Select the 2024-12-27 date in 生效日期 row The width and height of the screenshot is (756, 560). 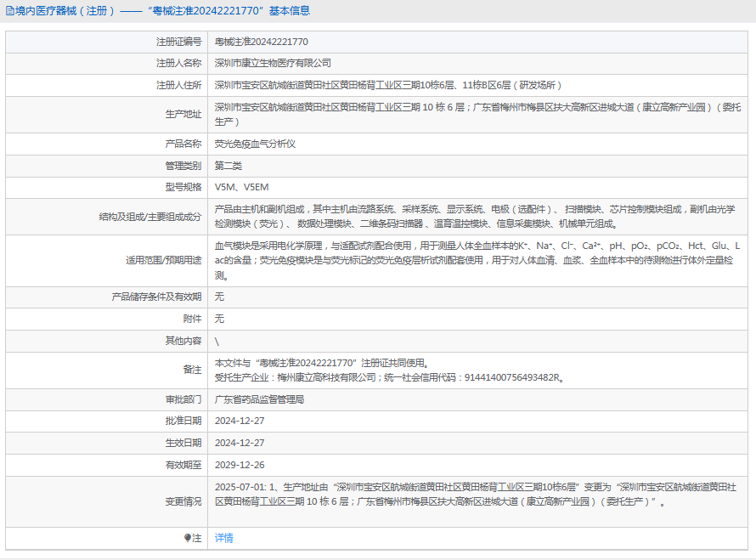pos(240,443)
